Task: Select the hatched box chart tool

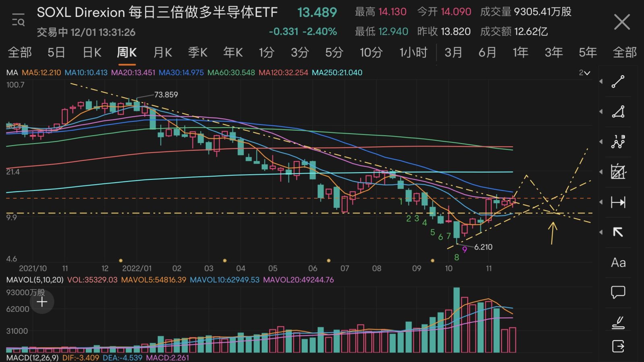Action: click(618, 172)
